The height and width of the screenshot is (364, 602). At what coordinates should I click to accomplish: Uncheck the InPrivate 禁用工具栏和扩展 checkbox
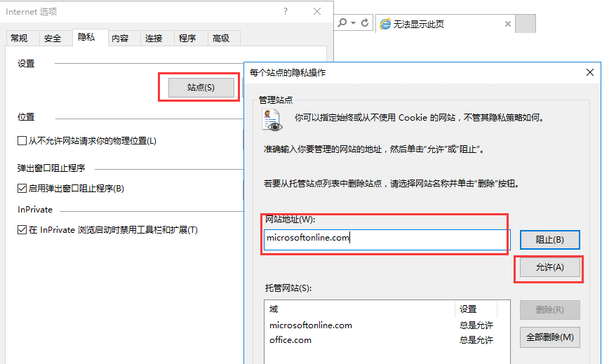22,230
